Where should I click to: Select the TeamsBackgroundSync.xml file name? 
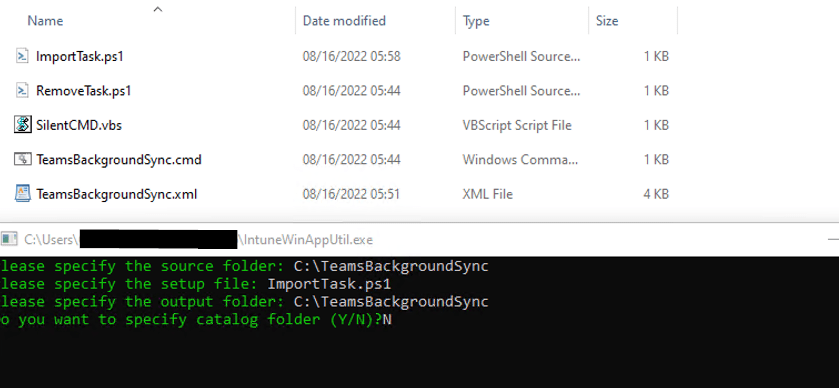pos(117,194)
